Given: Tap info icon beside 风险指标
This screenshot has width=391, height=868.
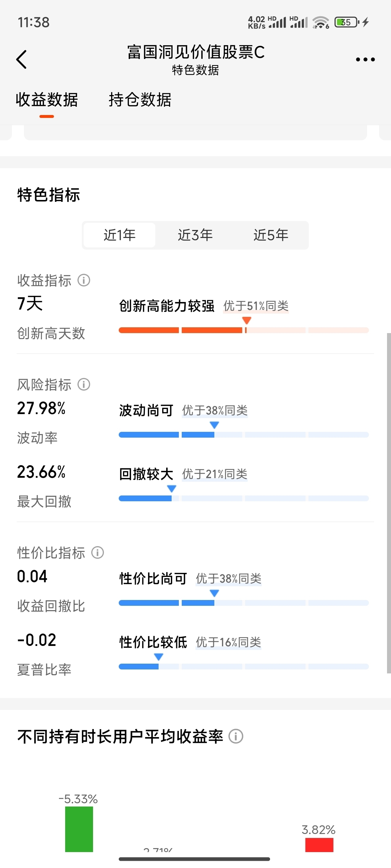Looking at the screenshot, I should [x=84, y=384].
